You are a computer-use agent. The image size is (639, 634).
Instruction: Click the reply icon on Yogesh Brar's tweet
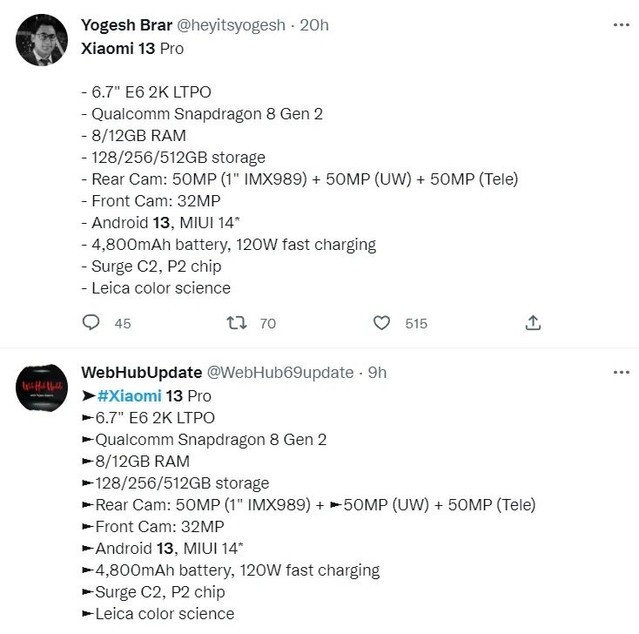(91, 322)
